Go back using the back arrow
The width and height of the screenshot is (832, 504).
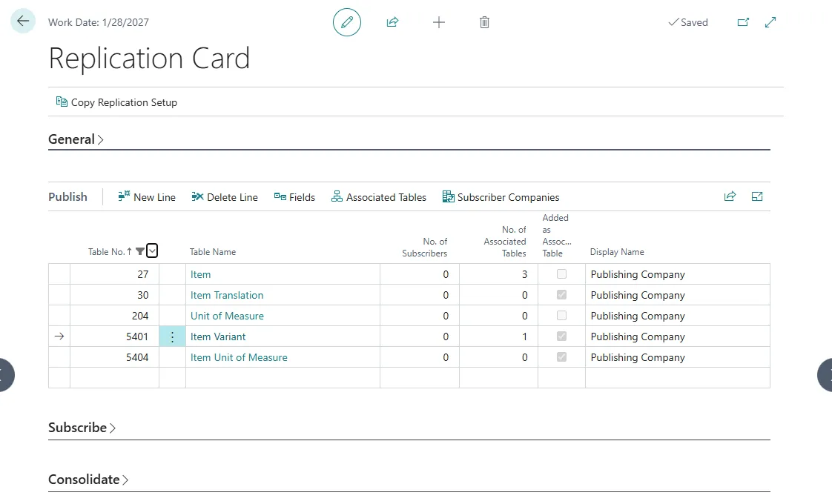pyautogui.click(x=22, y=21)
